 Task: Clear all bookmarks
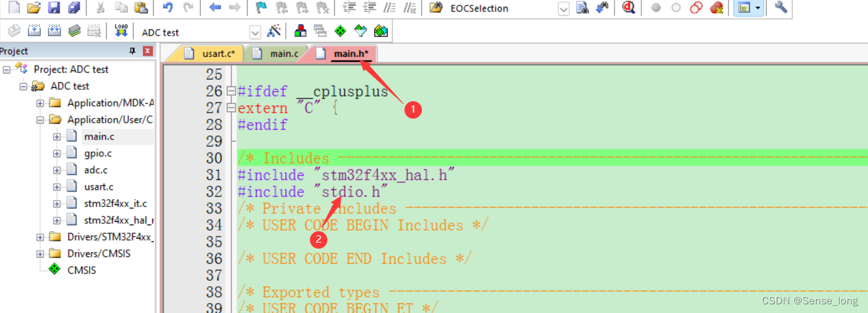pos(323,8)
